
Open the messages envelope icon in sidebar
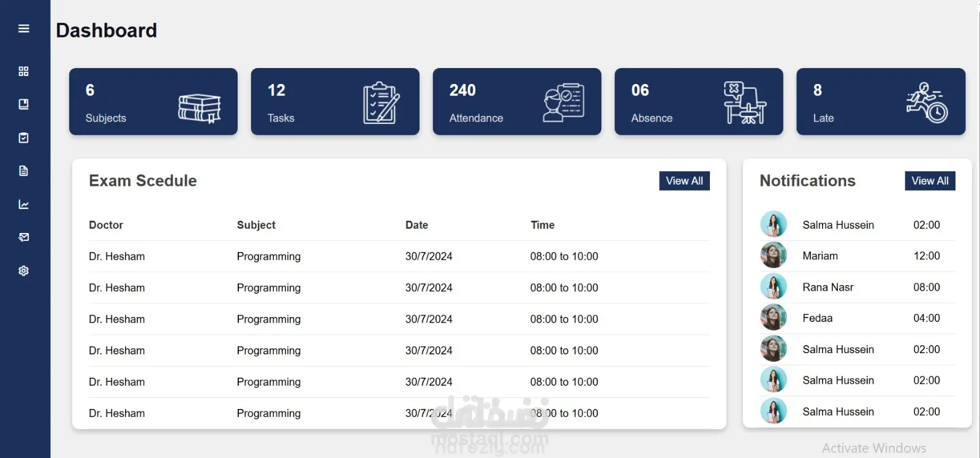coord(24,237)
